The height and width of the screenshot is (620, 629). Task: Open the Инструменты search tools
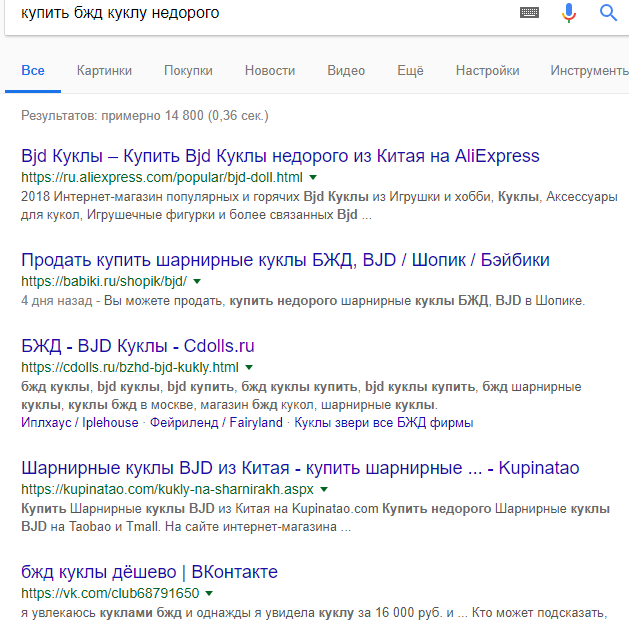tap(589, 70)
